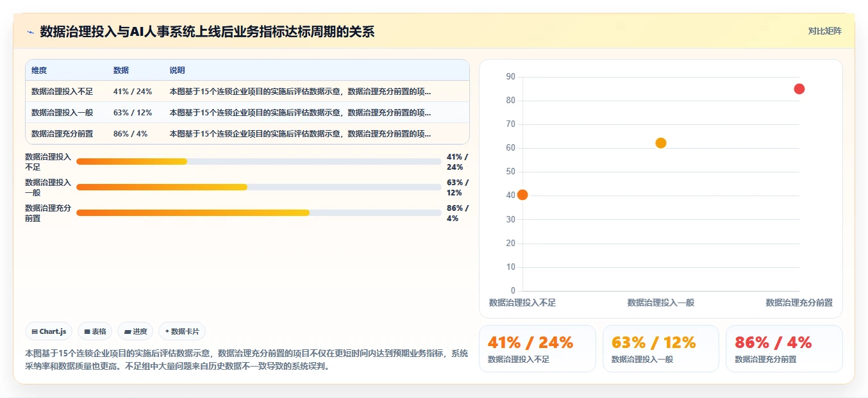Select the 表格 tag chip
This screenshot has width=868, height=398.
(95, 331)
